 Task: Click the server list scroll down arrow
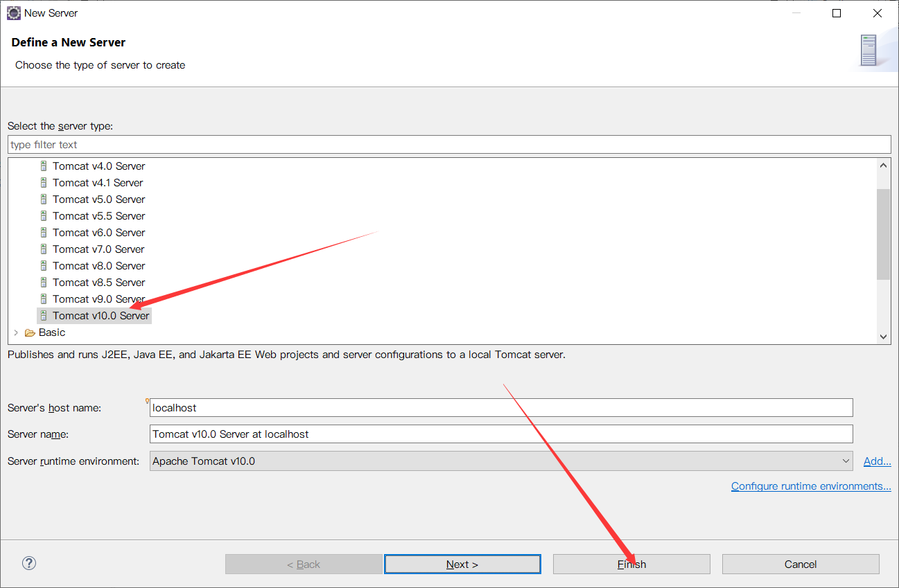(884, 337)
